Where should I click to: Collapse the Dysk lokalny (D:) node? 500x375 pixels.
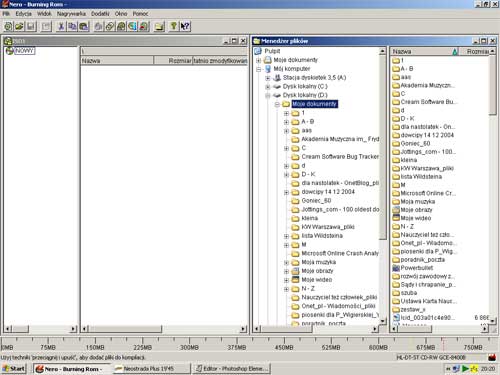coord(268,95)
